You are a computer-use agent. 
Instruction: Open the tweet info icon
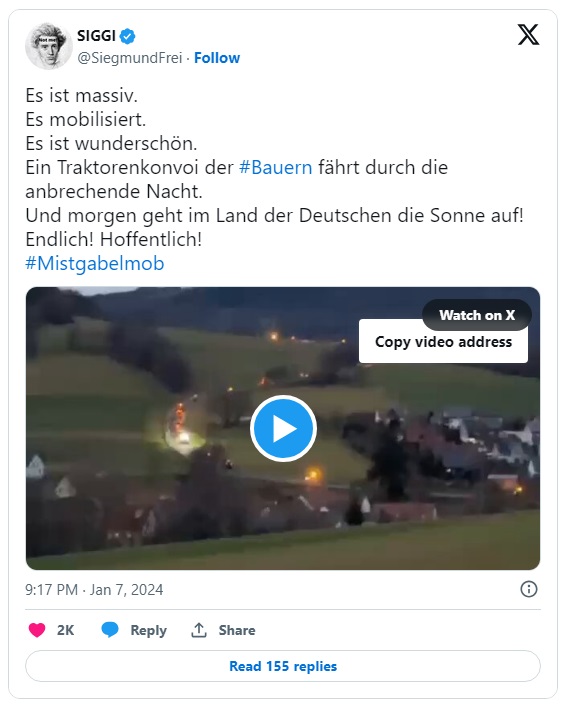[528, 589]
